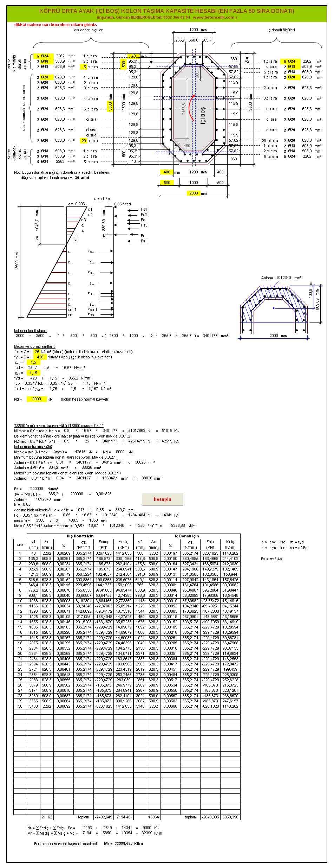Open the www.betoncelik.com link
The width and height of the screenshot is (334, 868).
coord(214,17)
